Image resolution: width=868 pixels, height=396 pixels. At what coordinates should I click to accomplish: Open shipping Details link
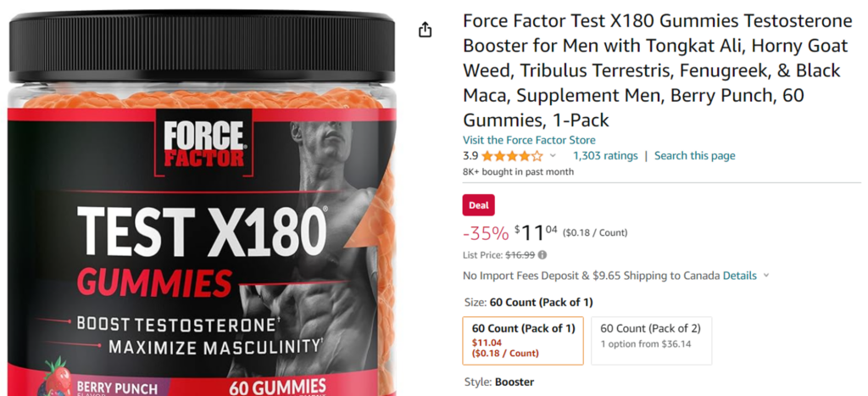(739, 276)
